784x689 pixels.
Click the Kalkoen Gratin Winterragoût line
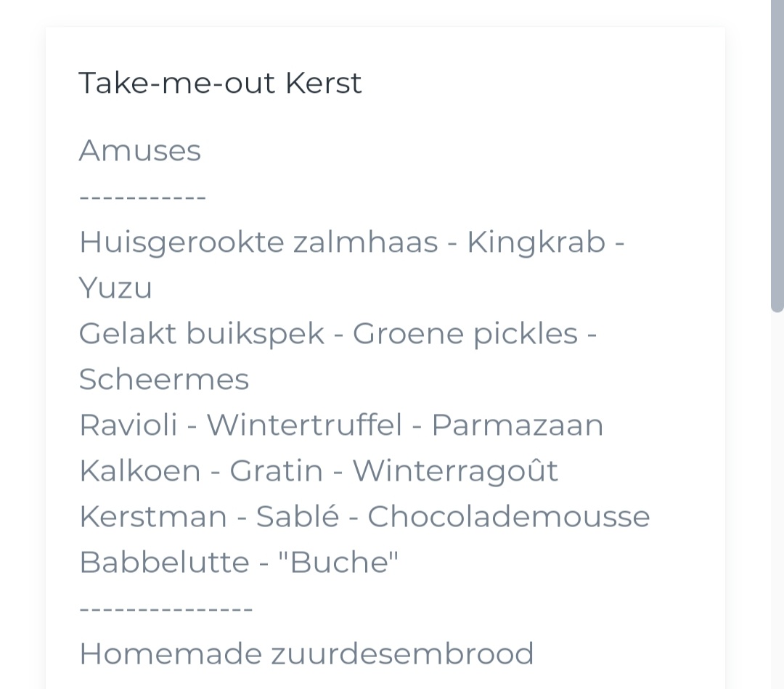319,470
